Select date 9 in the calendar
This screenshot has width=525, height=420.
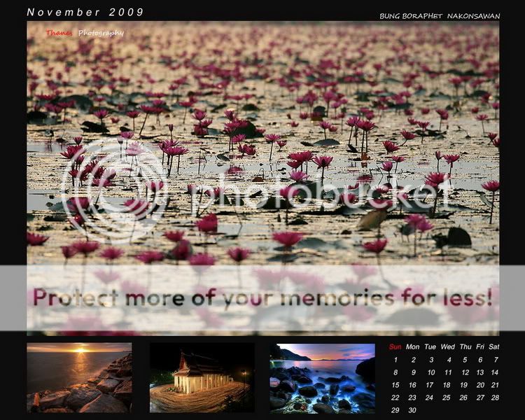414,372
